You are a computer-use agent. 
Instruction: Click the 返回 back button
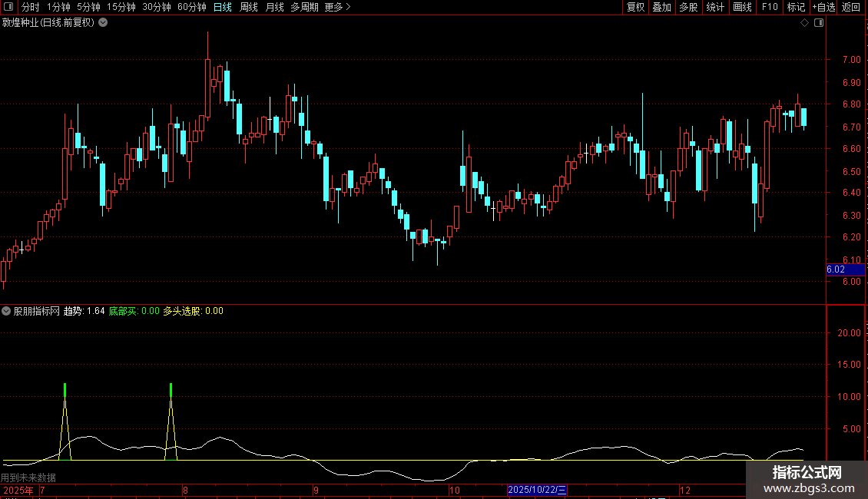851,7
